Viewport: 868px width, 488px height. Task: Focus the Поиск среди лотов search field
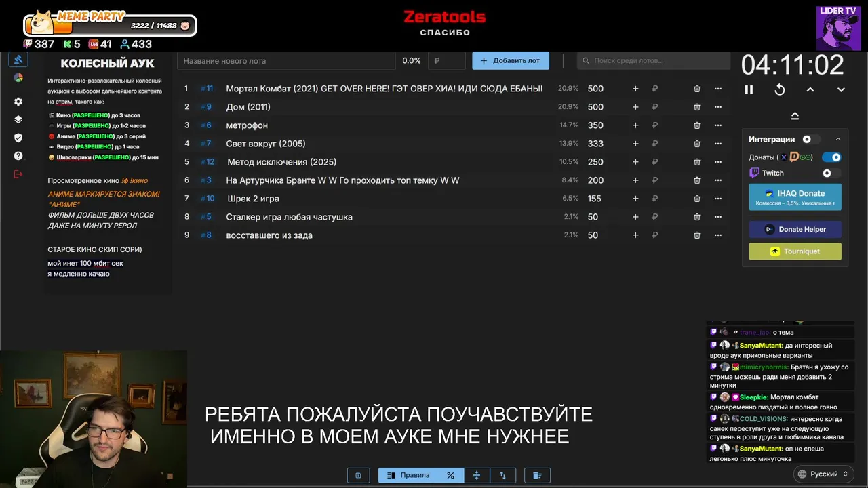[x=654, y=60]
